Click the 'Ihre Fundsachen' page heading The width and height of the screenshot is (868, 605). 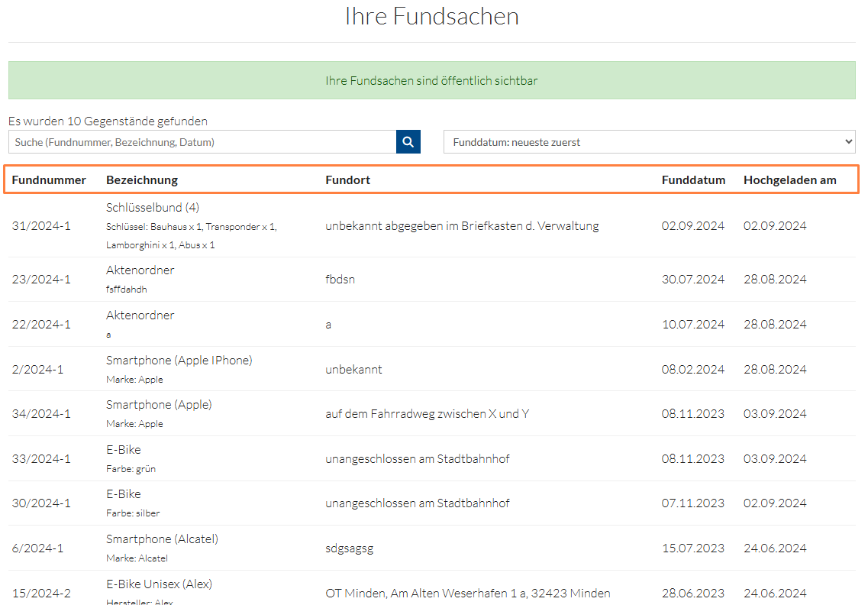coord(431,17)
